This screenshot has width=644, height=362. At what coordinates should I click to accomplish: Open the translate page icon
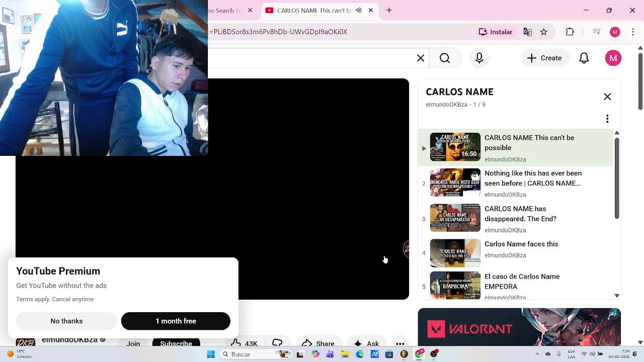pos(528,32)
